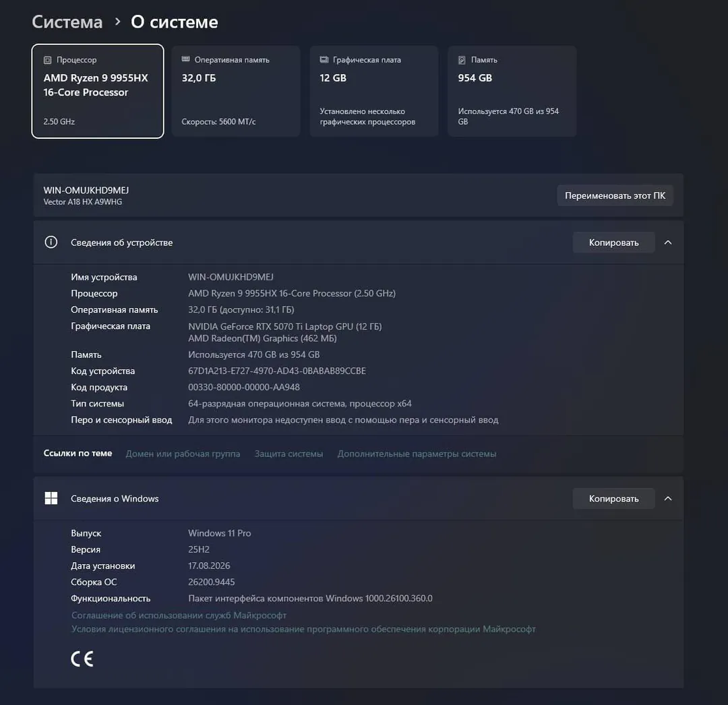728x705 pixels.
Task: Click the Windows logo icon
Action: tap(51, 499)
